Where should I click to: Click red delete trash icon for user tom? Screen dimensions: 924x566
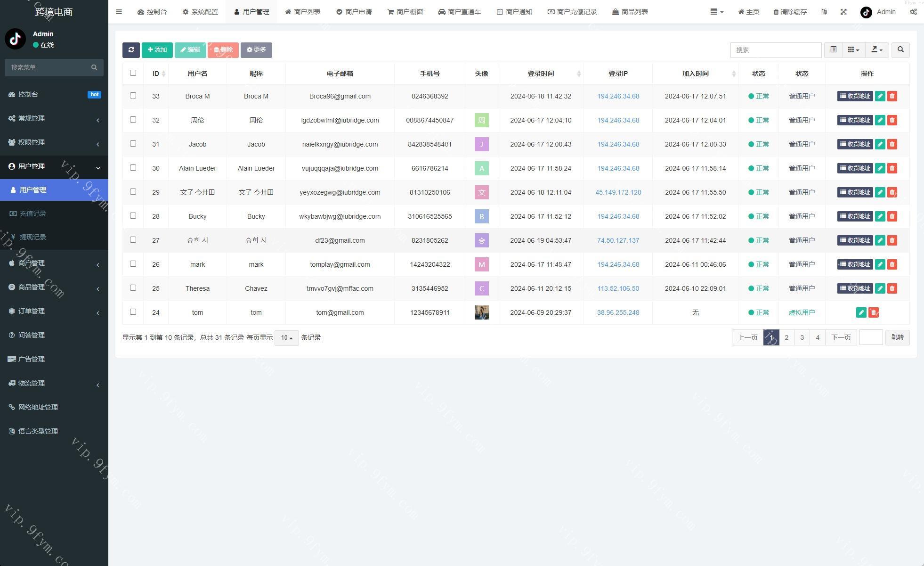(873, 312)
